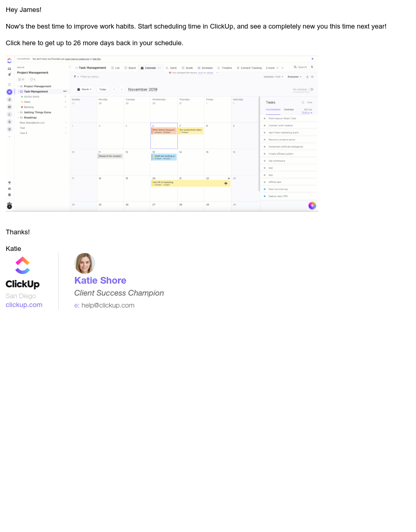Image resolution: width=416 pixels, height=532 pixels.
Task: Click the clipboard icon in the sidebar
Action: (x=9, y=195)
